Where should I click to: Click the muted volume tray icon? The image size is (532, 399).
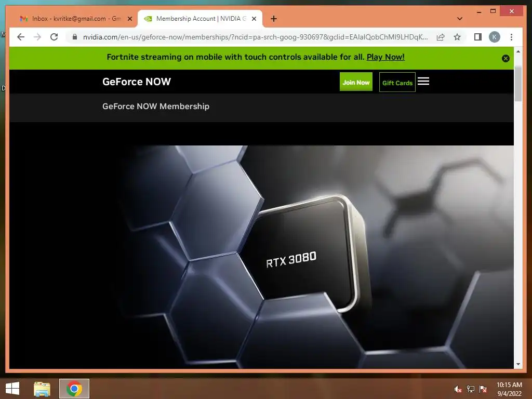coord(458,389)
